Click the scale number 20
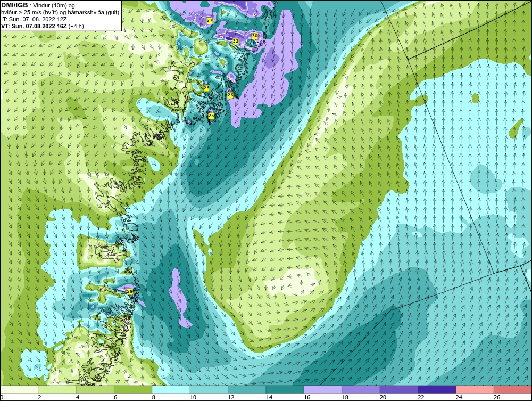The height and width of the screenshot is (401, 532). pos(383,397)
